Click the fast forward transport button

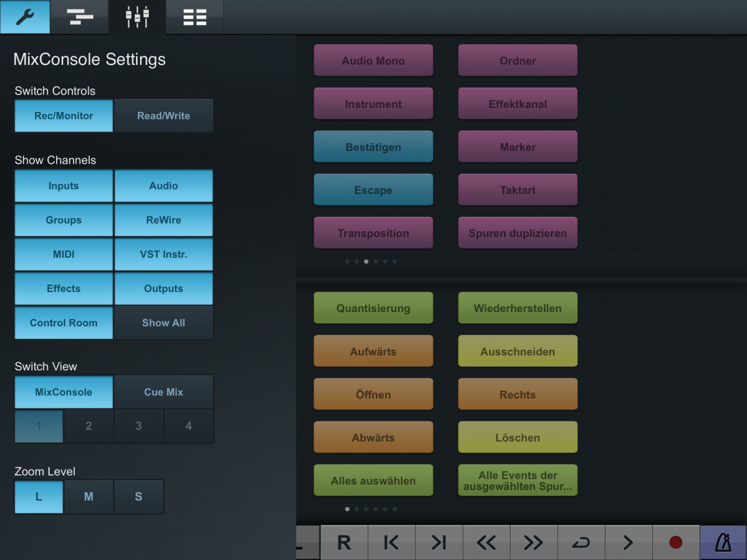pos(533,542)
